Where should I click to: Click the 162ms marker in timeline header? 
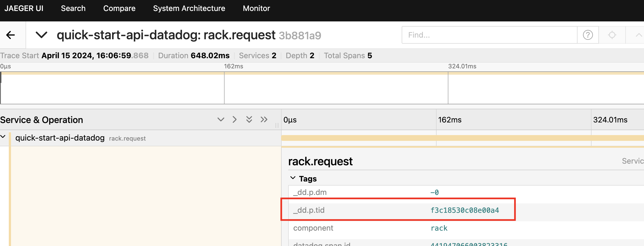(x=450, y=120)
